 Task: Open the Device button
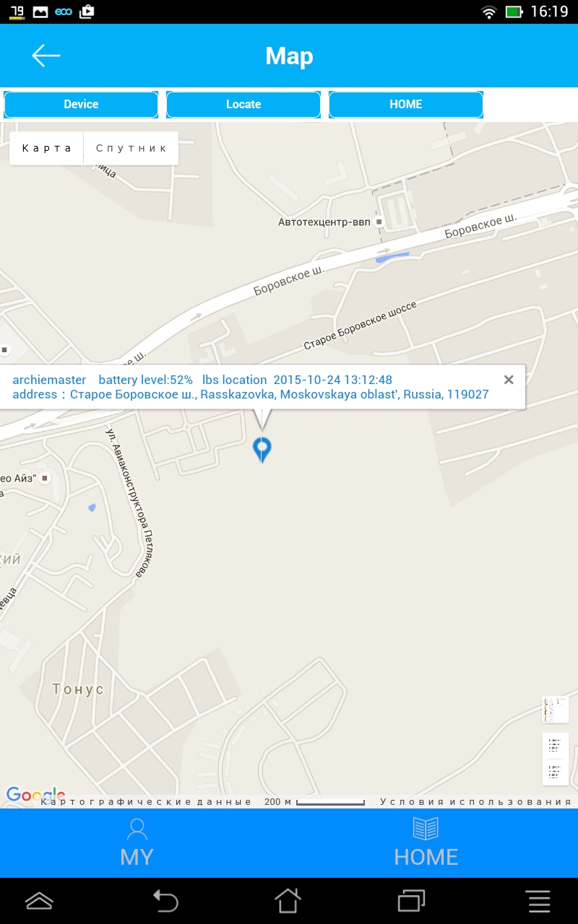tap(81, 105)
